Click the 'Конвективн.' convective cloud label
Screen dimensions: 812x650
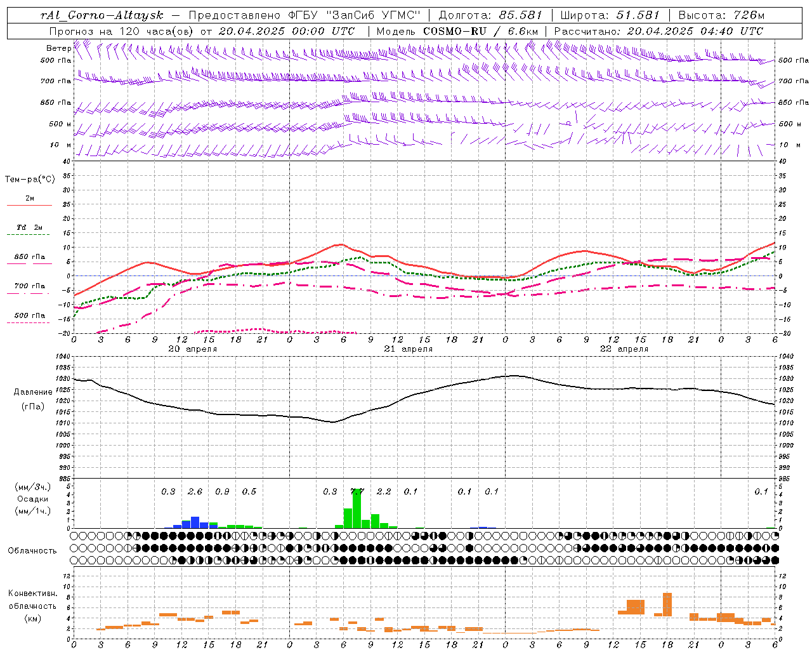[33, 594]
